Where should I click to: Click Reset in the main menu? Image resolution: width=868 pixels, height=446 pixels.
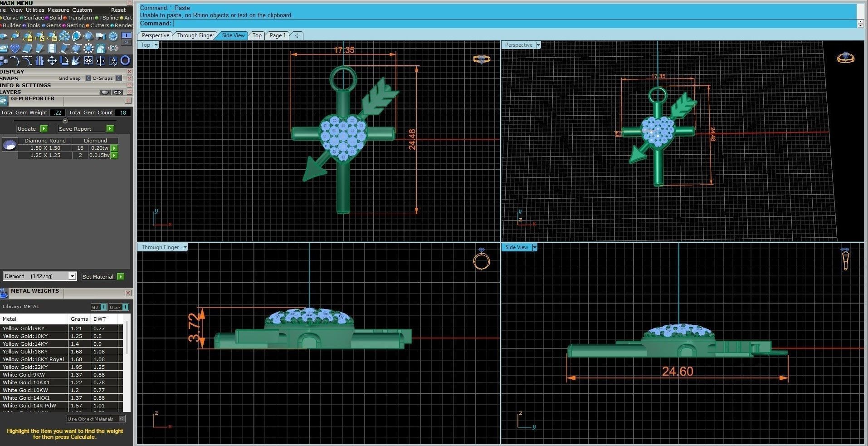[118, 10]
